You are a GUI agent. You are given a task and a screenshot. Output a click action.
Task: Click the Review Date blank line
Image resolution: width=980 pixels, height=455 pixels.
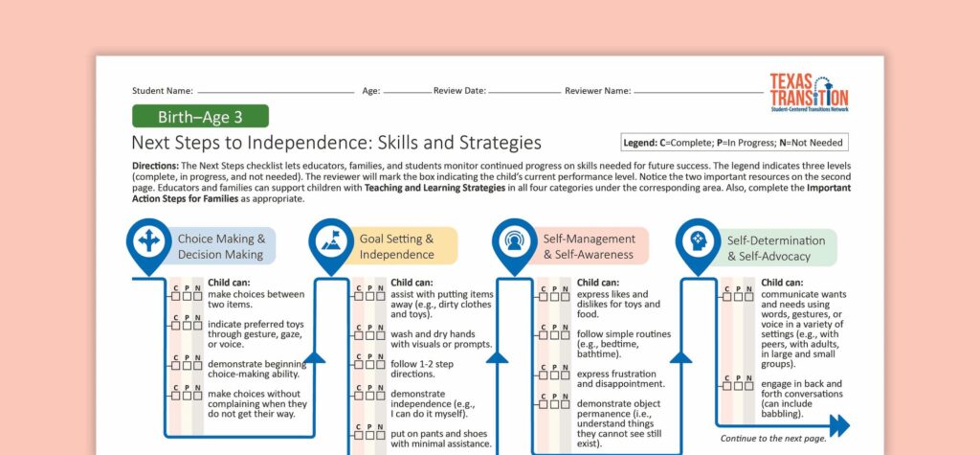[524, 91]
